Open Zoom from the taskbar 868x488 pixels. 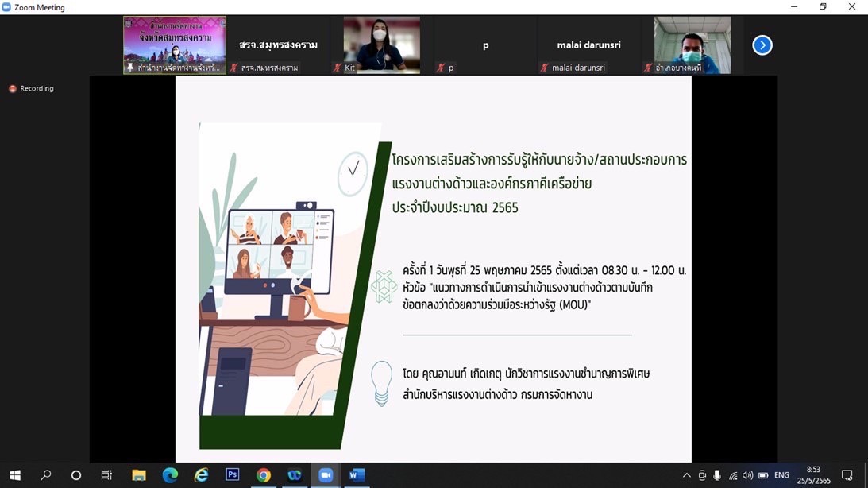coord(326,475)
